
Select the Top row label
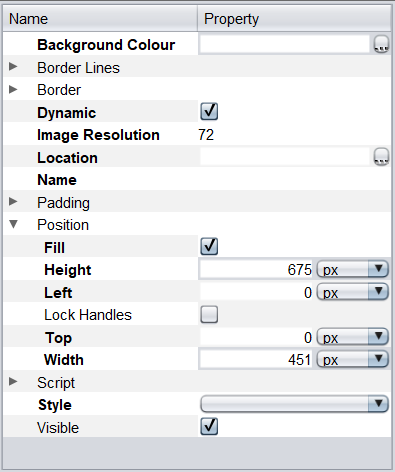tap(58, 338)
